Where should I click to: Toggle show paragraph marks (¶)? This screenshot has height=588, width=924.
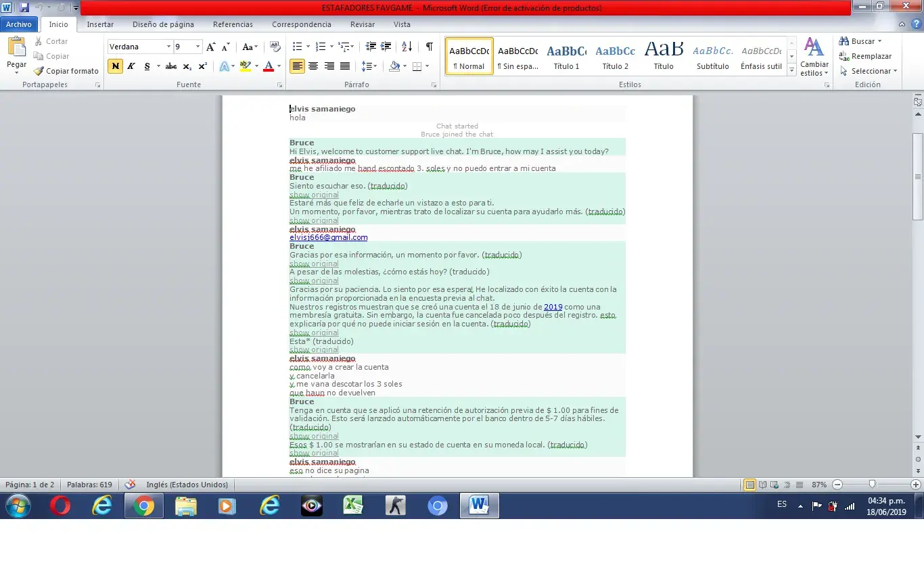tap(429, 47)
